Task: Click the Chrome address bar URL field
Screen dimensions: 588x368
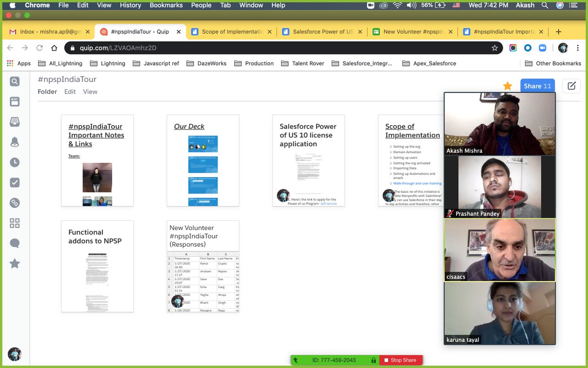Action: pyautogui.click(x=284, y=48)
